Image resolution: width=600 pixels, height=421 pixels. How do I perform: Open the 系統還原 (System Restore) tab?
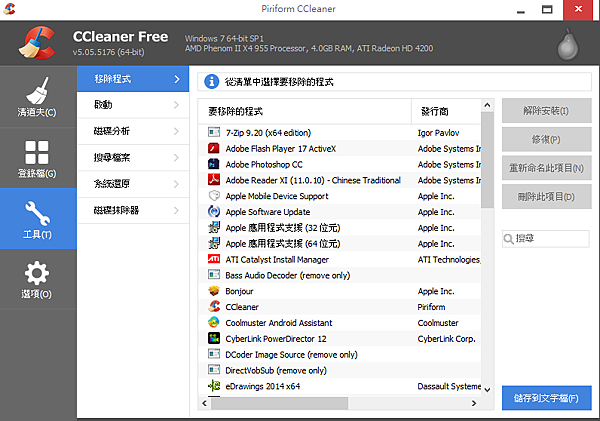coord(133,184)
